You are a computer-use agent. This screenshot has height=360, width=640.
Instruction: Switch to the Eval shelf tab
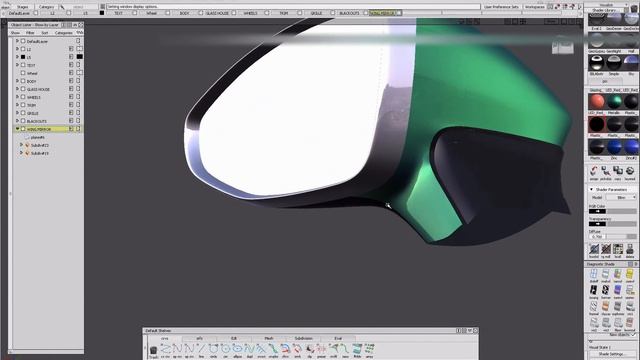click(338, 338)
